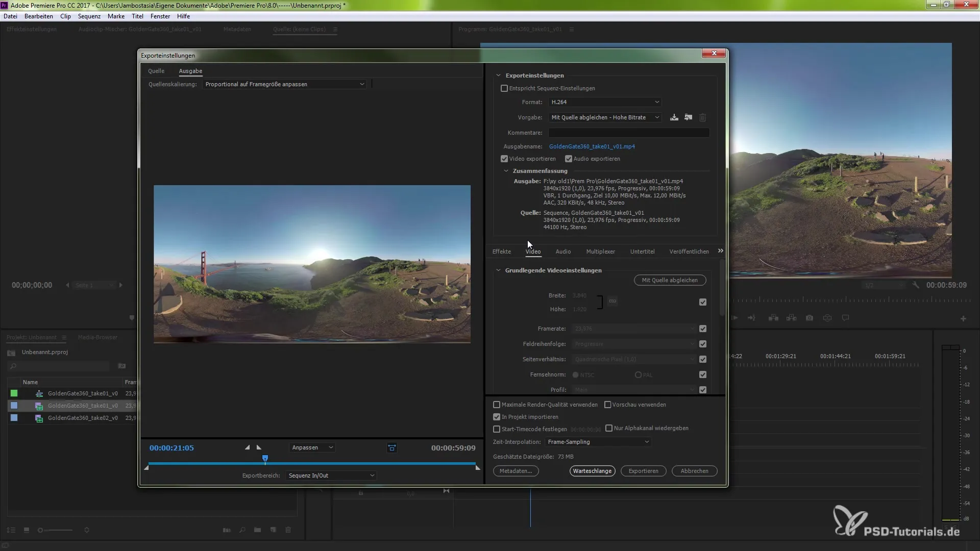980x551 pixels.
Task: Click the Save Preset icon next to Vorgabe
Action: click(x=674, y=117)
